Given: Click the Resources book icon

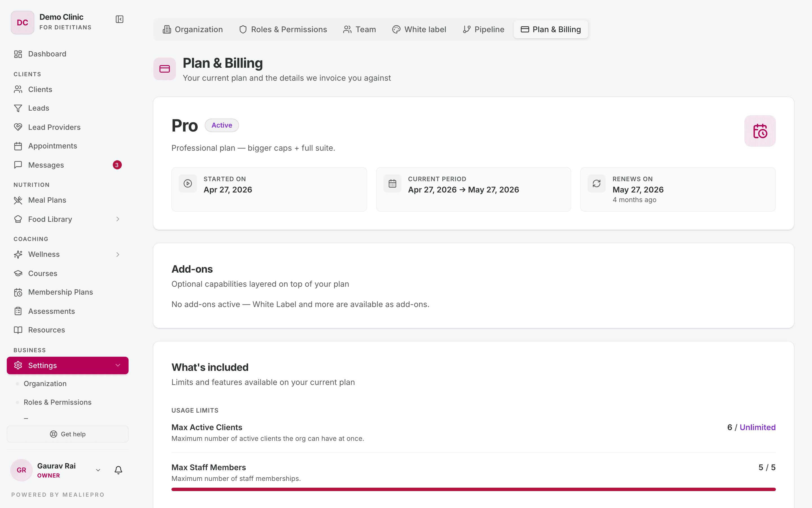Looking at the screenshot, I should (x=18, y=330).
